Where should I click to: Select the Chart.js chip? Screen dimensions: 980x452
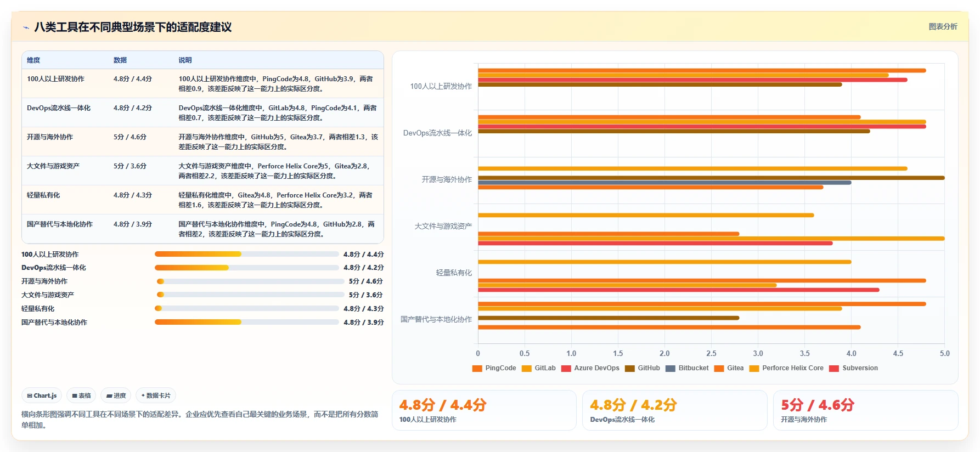(x=42, y=395)
